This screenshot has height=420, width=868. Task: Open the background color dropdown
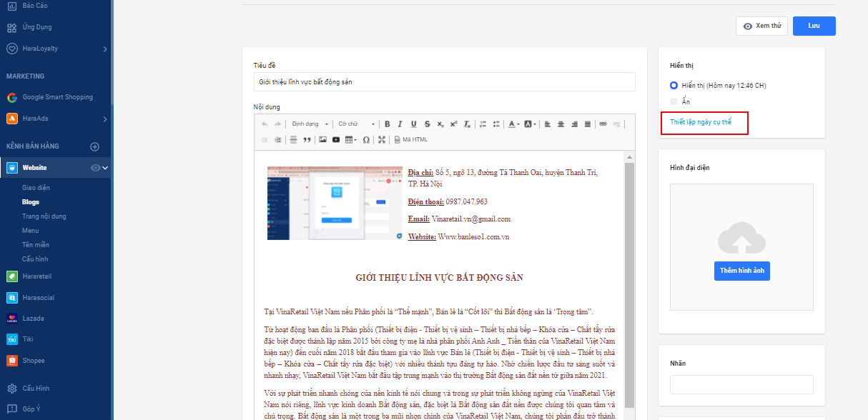pos(530,124)
